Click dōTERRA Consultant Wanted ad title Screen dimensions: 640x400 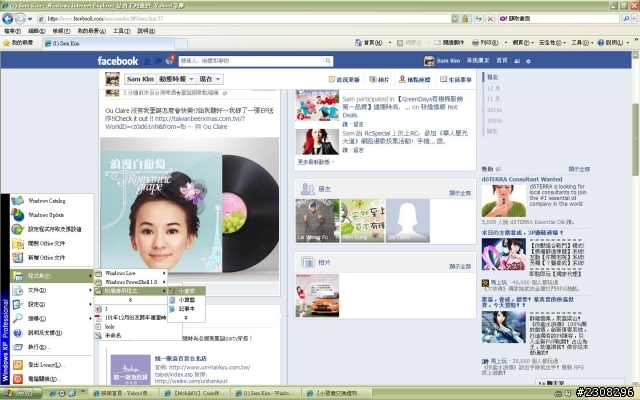522,179
